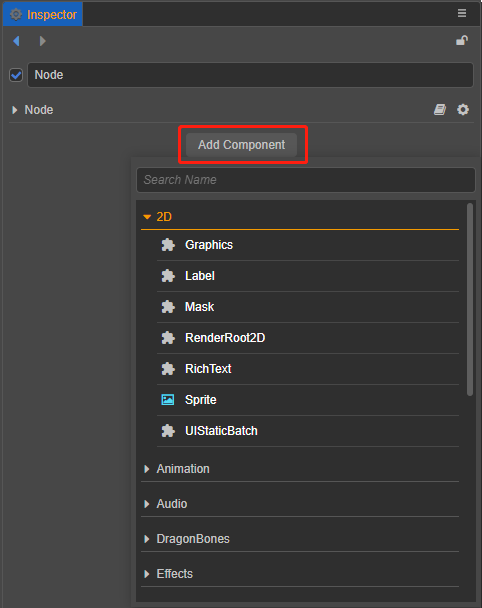Open the Inspector panel hamburger menu
The image size is (482, 608).
pyautogui.click(x=462, y=13)
